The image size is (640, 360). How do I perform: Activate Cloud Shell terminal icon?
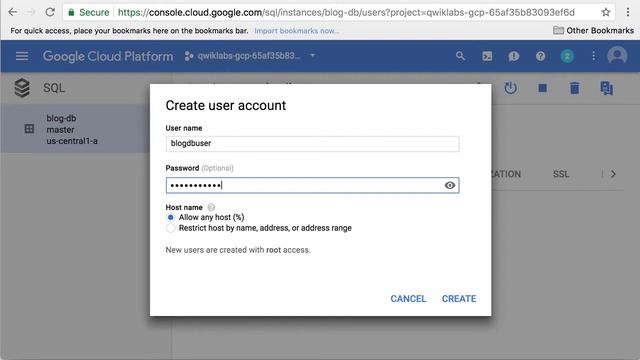point(487,56)
